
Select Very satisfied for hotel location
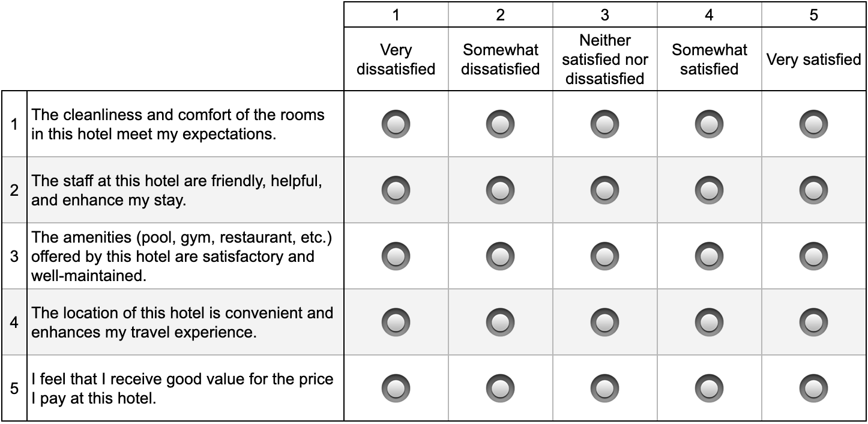pyautogui.click(x=813, y=323)
